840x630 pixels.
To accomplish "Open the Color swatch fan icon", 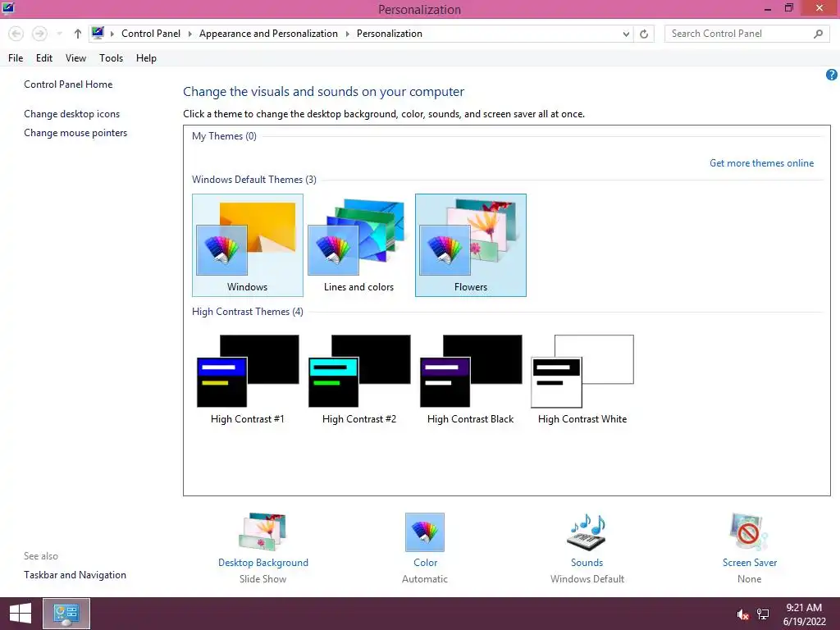I will pos(425,532).
